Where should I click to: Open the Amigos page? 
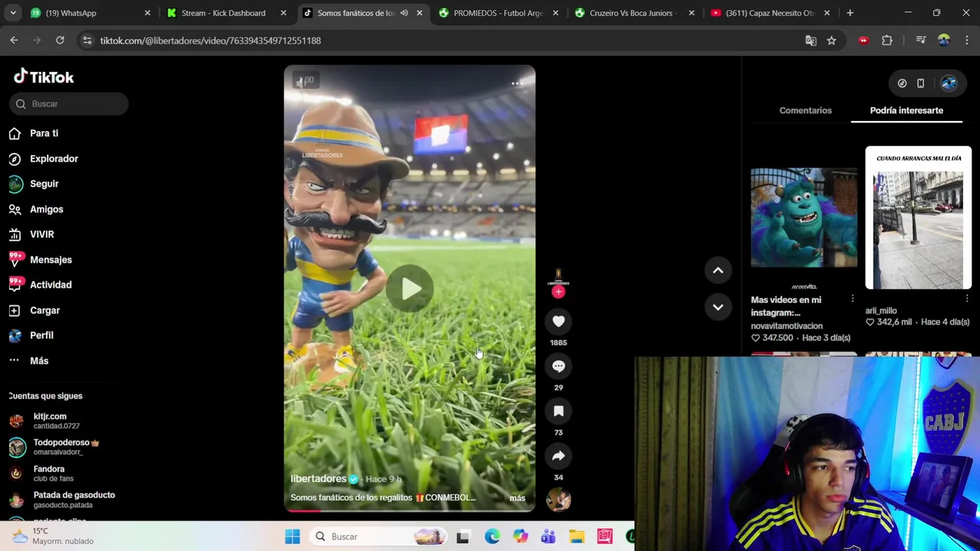[46, 209]
